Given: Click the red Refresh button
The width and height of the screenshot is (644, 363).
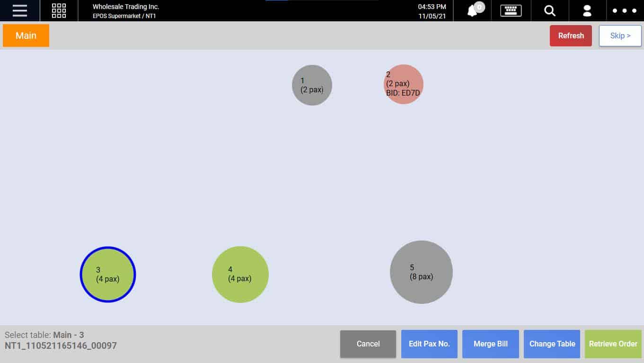Looking at the screenshot, I should point(571,35).
